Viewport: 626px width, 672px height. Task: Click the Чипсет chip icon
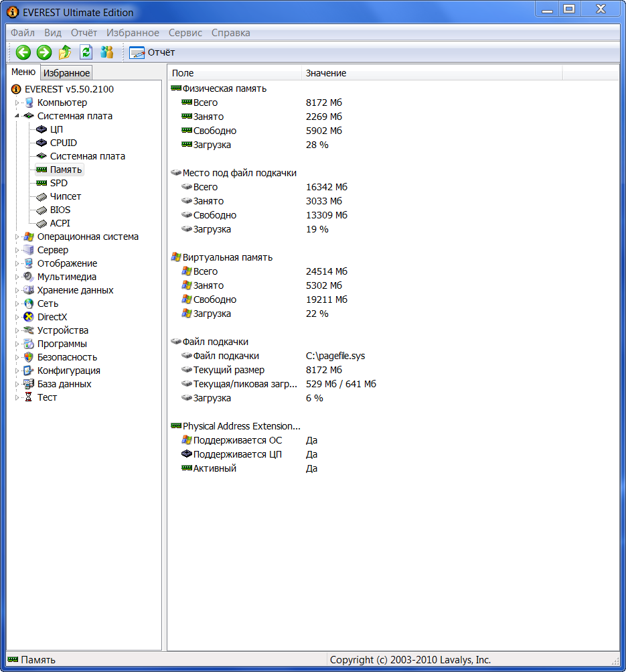[42, 197]
